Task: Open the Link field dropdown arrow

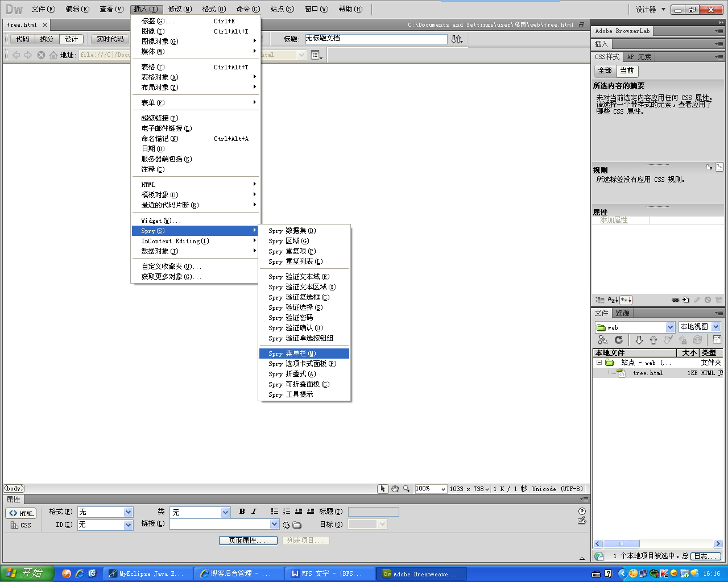Action: click(275, 524)
